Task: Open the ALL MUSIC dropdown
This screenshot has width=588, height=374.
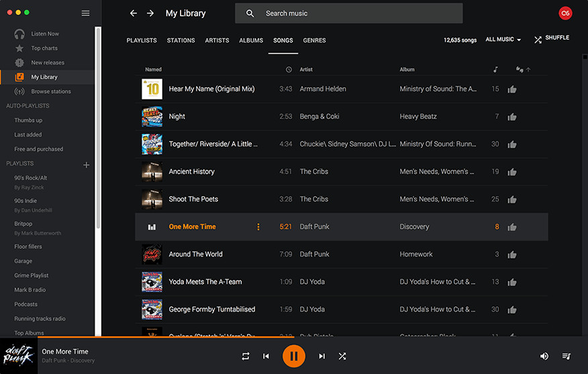Action: pos(503,40)
